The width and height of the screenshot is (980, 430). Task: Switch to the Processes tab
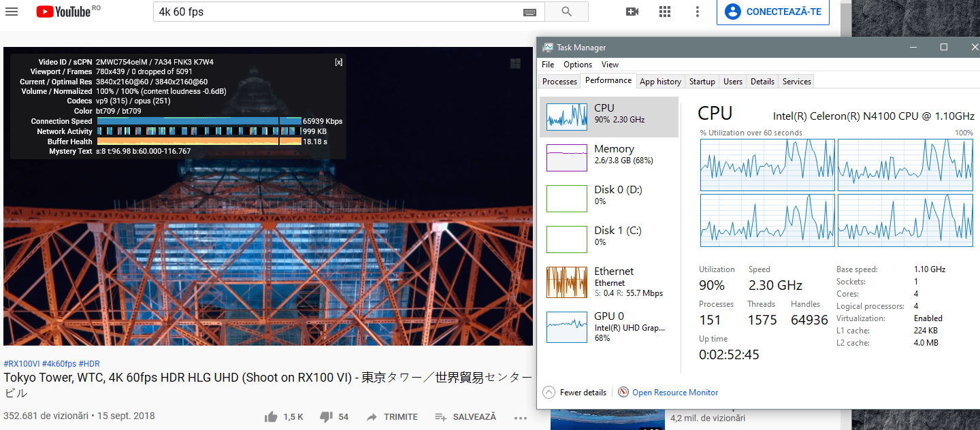(559, 82)
